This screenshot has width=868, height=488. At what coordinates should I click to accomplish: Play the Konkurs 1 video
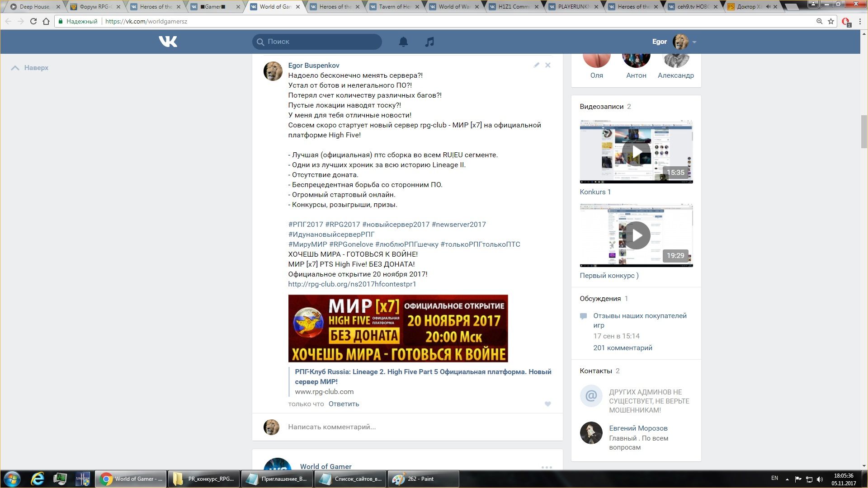point(636,152)
